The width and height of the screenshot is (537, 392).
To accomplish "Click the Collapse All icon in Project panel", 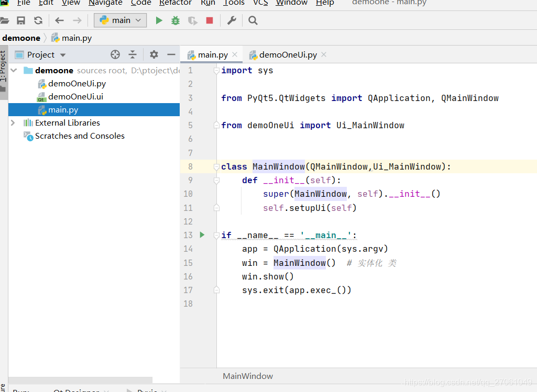I will tap(133, 54).
